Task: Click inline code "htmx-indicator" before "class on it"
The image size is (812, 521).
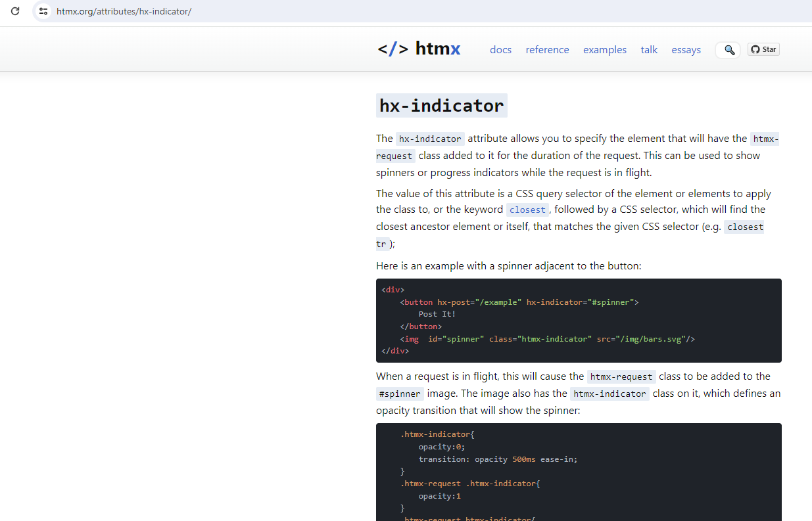Action: point(609,394)
